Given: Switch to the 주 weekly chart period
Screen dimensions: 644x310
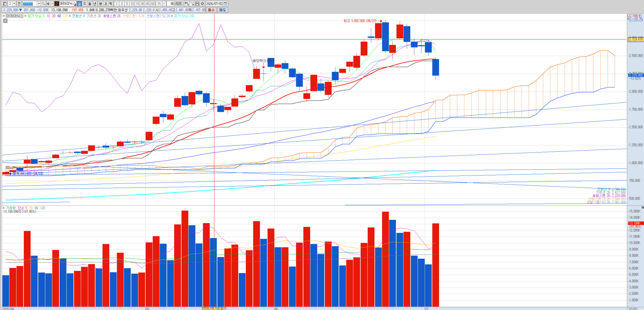Looking at the screenshot, I should [x=85, y=3].
